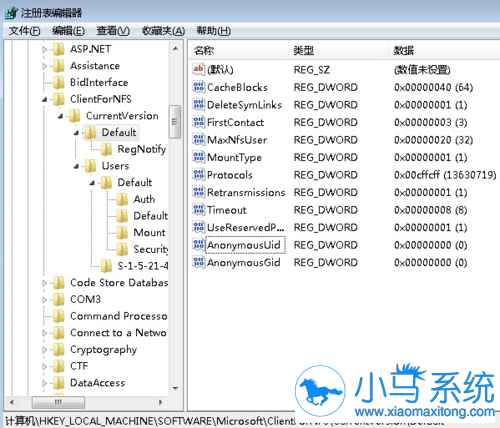This screenshot has width=500, height=428.
Task: Click the (默认) string value icon
Action: (x=198, y=69)
